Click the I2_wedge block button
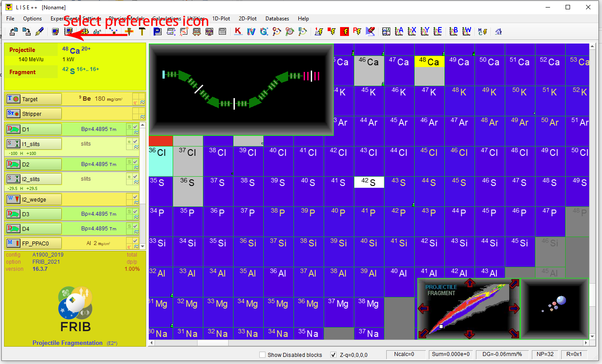This screenshot has height=364, width=602. click(x=33, y=200)
